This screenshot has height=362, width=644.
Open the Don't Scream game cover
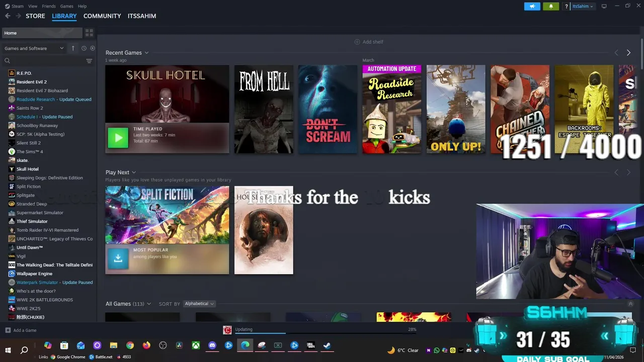coord(328,109)
